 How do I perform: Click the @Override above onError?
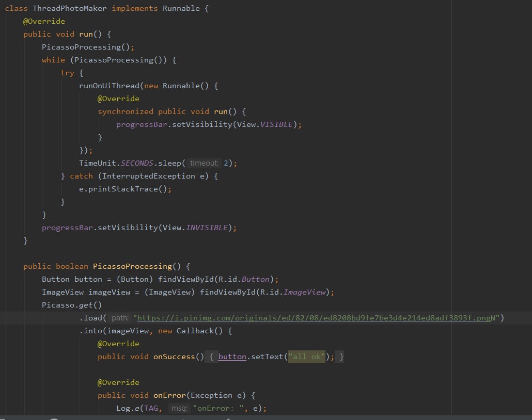pyautogui.click(x=118, y=382)
